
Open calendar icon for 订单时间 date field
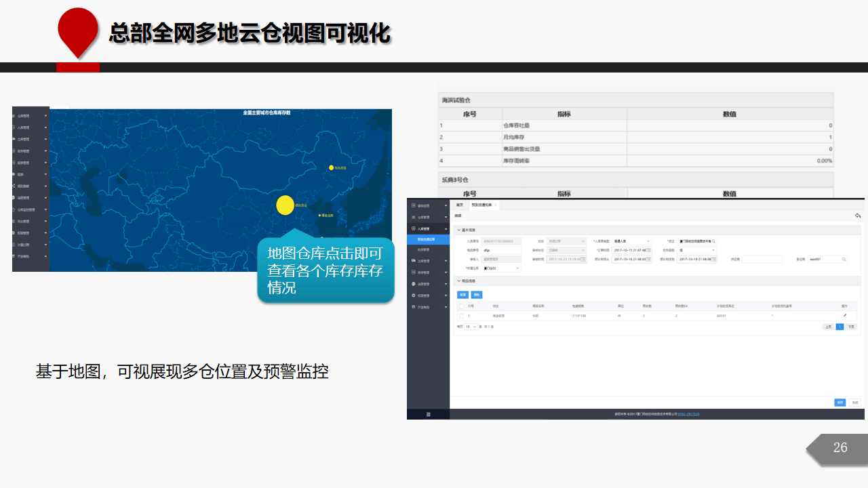(x=648, y=250)
